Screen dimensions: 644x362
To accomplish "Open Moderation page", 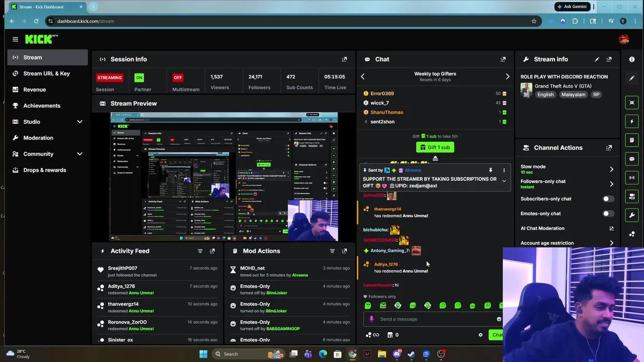I will (48, 138).
